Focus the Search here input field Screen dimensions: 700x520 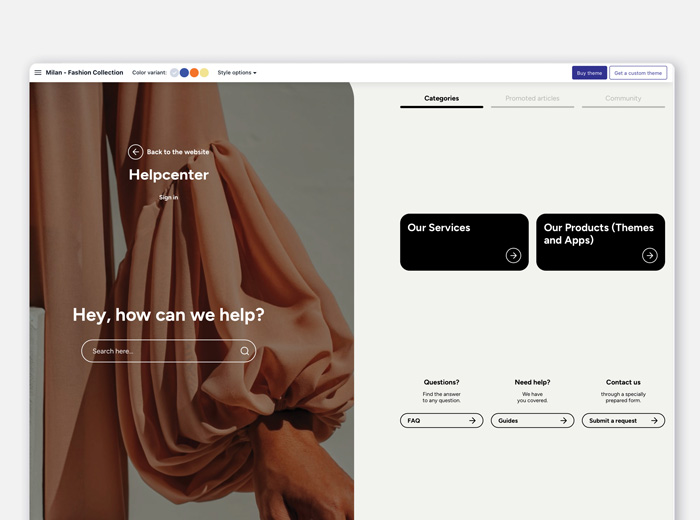tap(169, 351)
